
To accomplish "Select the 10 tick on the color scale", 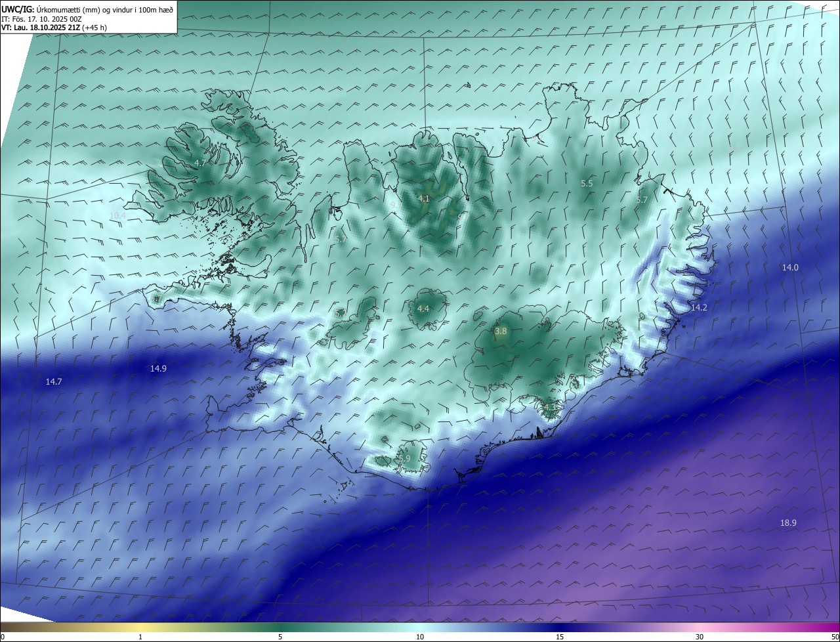I will click(420, 637).
